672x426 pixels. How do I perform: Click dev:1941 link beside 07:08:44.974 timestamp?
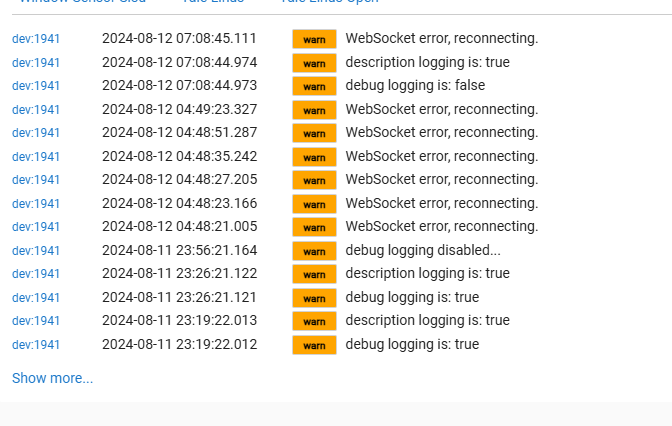[x=36, y=63]
